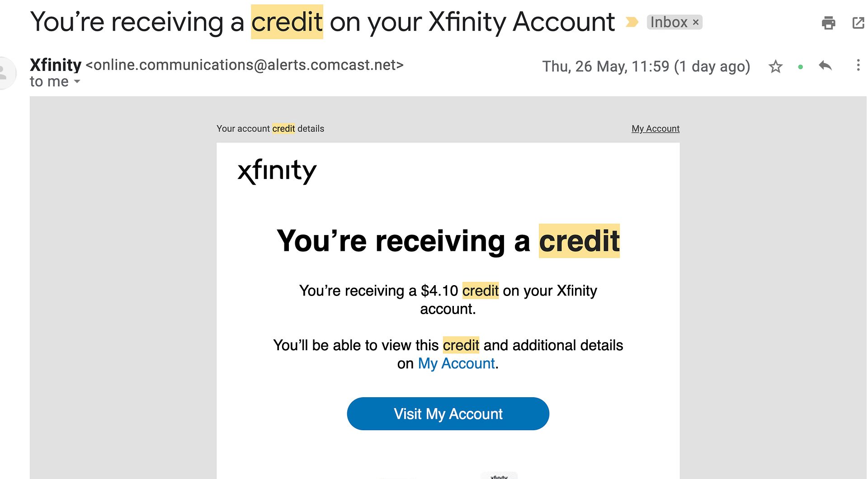Open the more options three-dot menu
Screen dimensions: 868x479
pos(858,66)
